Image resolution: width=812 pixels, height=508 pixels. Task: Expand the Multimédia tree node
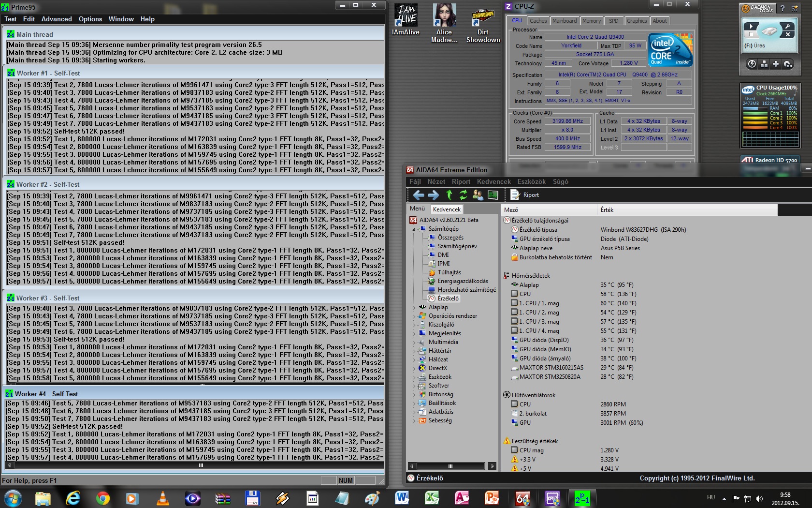coord(414,342)
